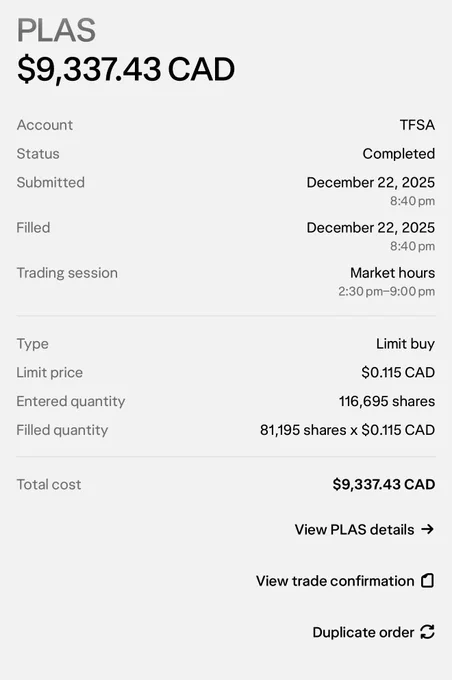The width and height of the screenshot is (452, 680).
Task: Click the bold Total cost $9,337.43 CAD value
Action: 383,484
